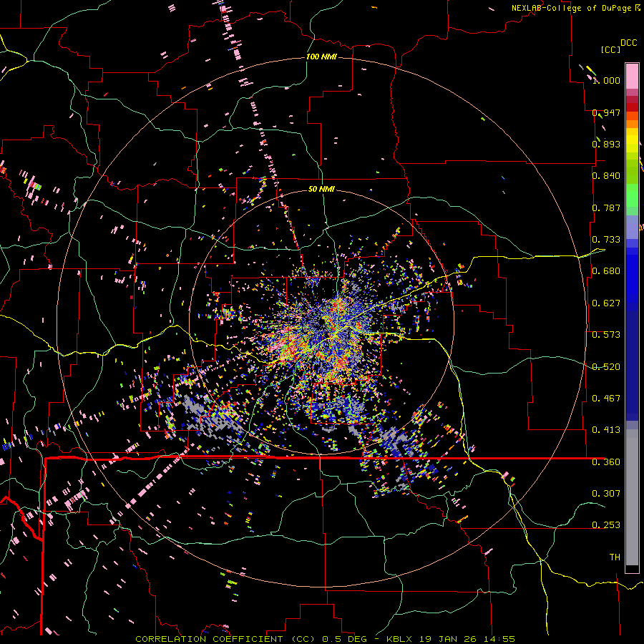Image resolution: width=644 pixels, height=644 pixels.
Task: Click the 0.573 scale value
Action: pyautogui.click(x=606, y=335)
